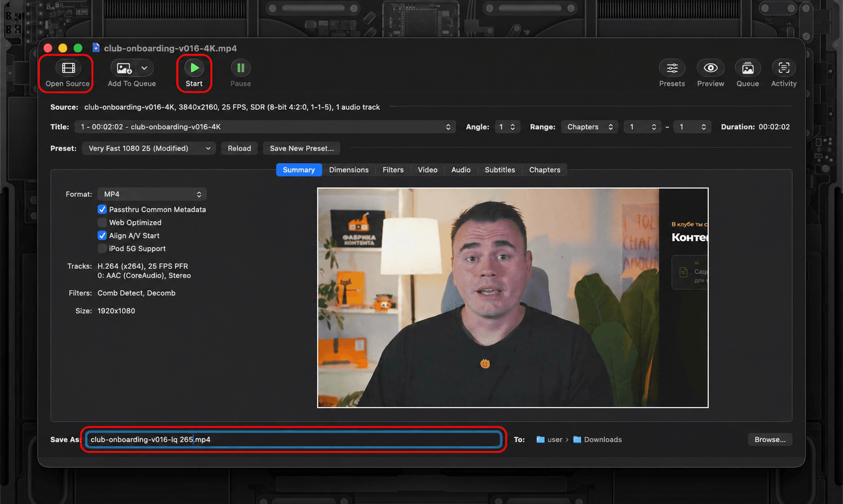Open the Range type Chapters dropdown
This screenshot has width=843, height=504.
tap(590, 127)
